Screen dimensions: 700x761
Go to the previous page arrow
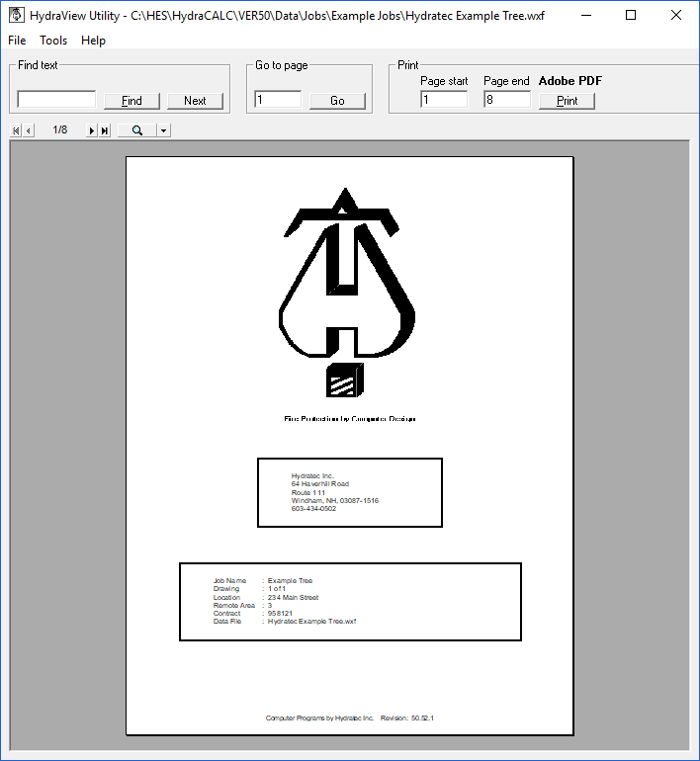point(29,130)
